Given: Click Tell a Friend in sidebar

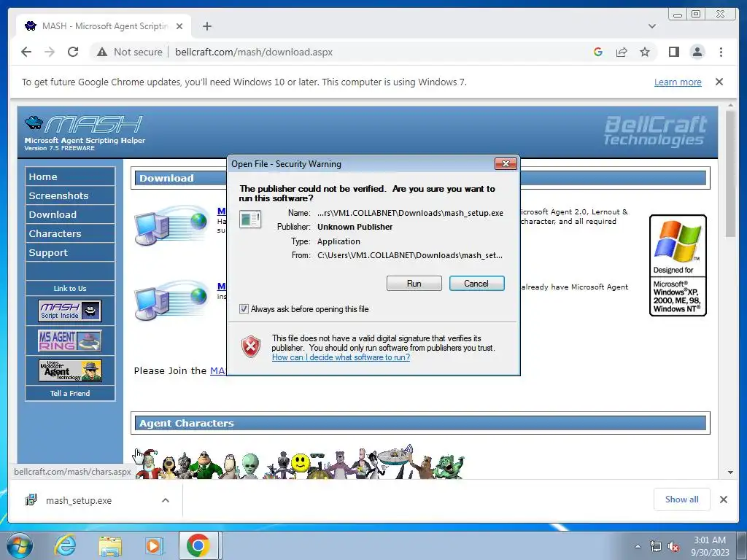Looking at the screenshot, I should click(x=70, y=393).
